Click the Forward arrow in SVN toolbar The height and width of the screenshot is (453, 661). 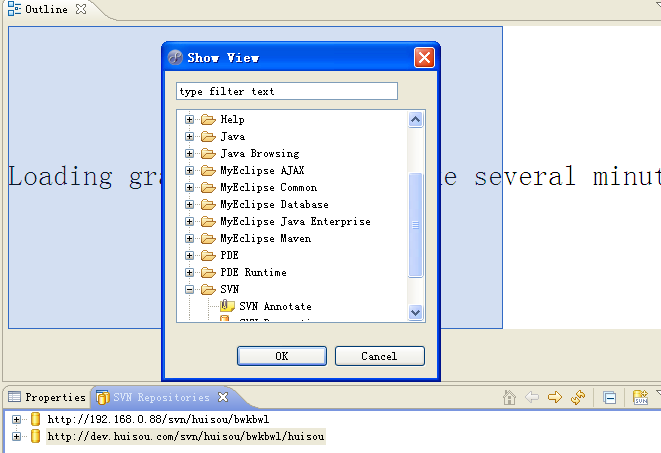click(x=555, y=397)
